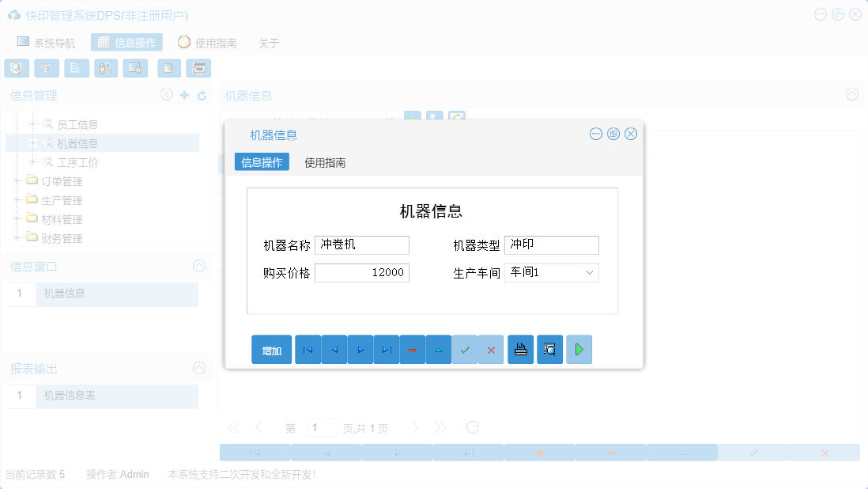Go to the next record in the dialog navigator

tap(360, 349)
